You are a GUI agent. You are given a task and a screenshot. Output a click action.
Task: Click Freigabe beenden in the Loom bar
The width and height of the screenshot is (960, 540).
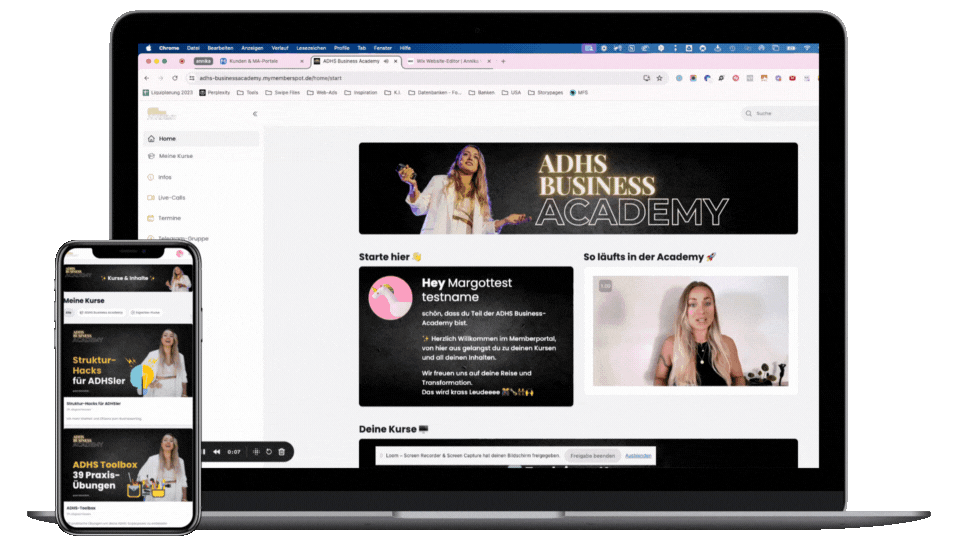click(x=592, y=456)
